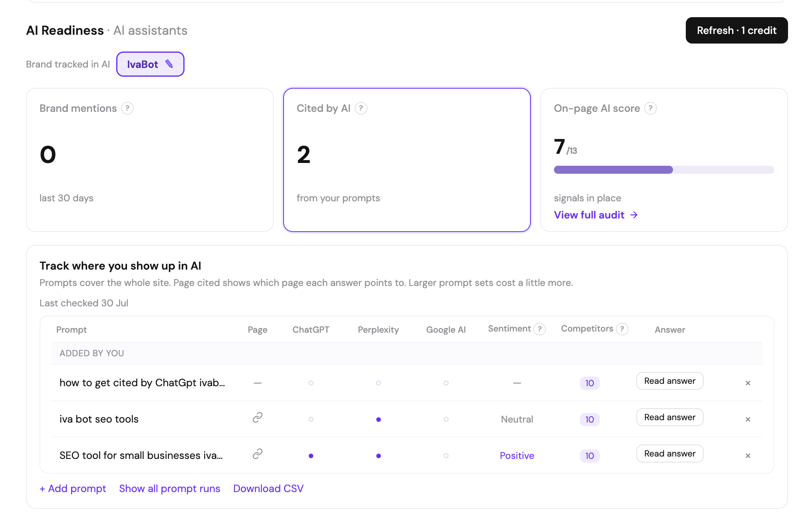The height and width of the screenshot is (532, 810).
Task: Click the Perplexity column header
Action: tap(378, 330)
